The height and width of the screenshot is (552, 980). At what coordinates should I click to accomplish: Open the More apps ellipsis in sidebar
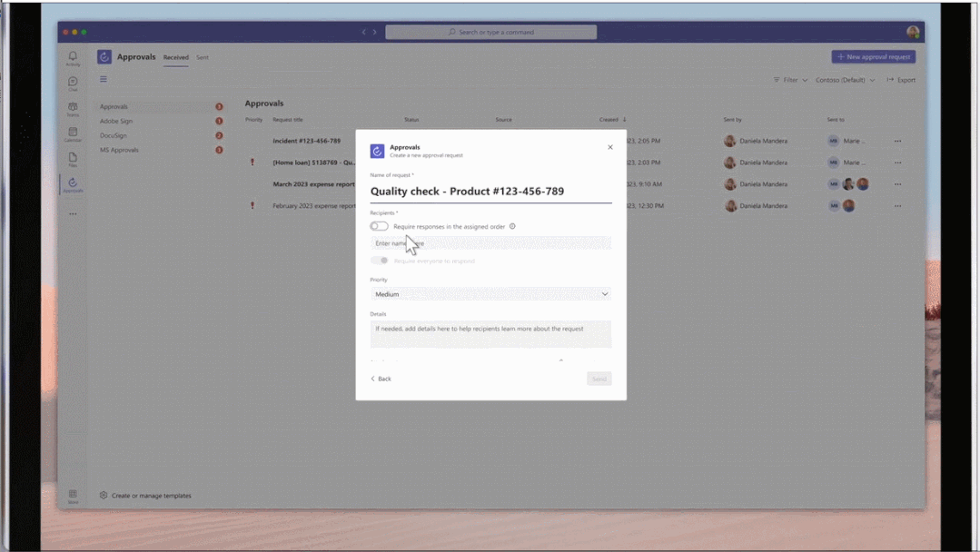73,213
